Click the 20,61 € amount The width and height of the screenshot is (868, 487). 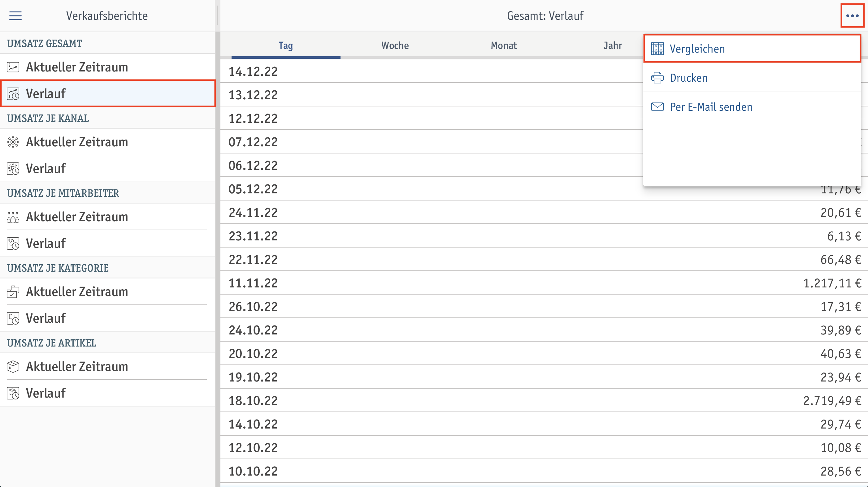pyautogui.click(x=841, y=213)
